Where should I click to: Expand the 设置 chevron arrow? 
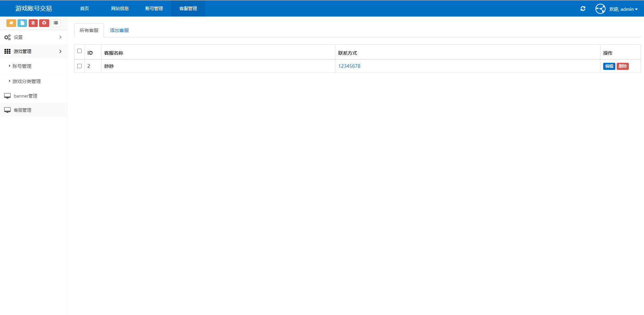(x=60, y=37)
